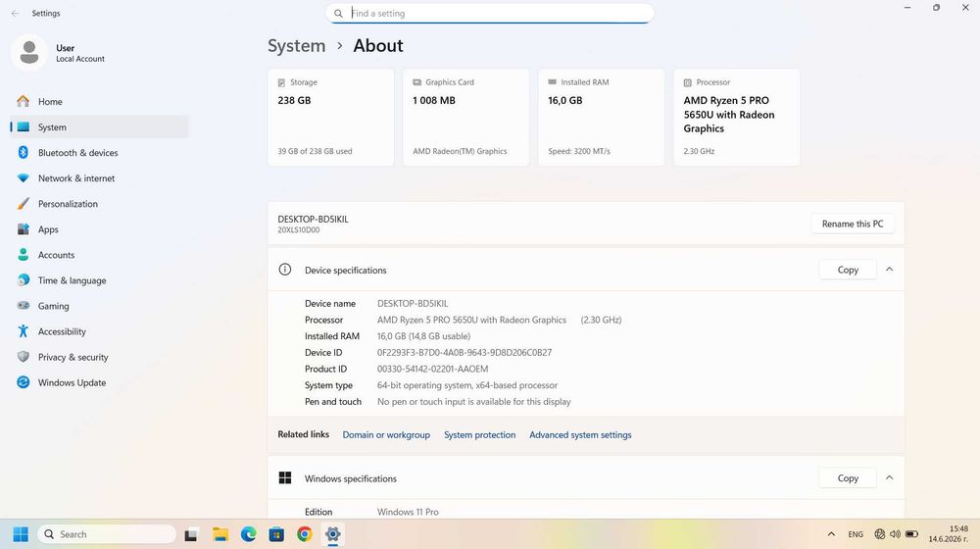The width and height of the screenshot is (980, 549).
Task: Open Network & internet settings
Action: pos(99,178)
